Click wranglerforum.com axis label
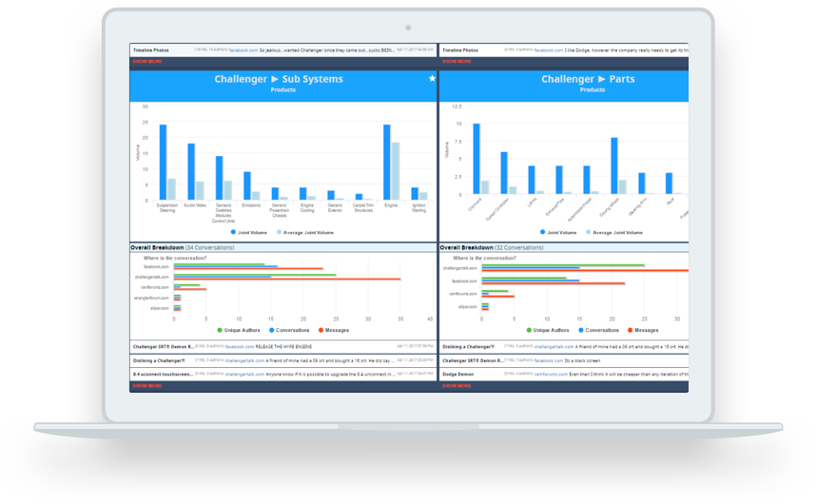Screen dimensions: 816x504 tap(151, 298)
